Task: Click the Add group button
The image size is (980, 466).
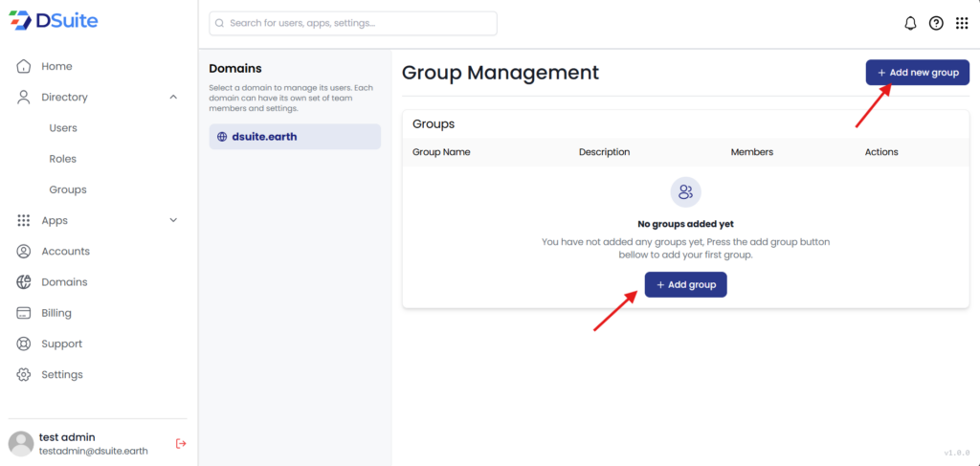Action: tap(685, 284)
